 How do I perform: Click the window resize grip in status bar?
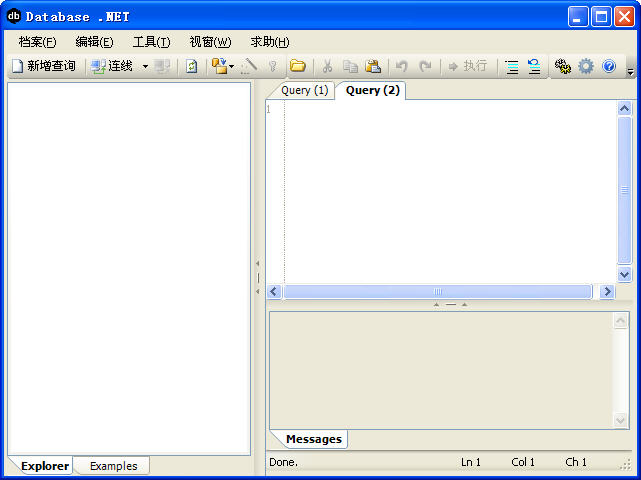pyautogui.click(x=626, y=465)
